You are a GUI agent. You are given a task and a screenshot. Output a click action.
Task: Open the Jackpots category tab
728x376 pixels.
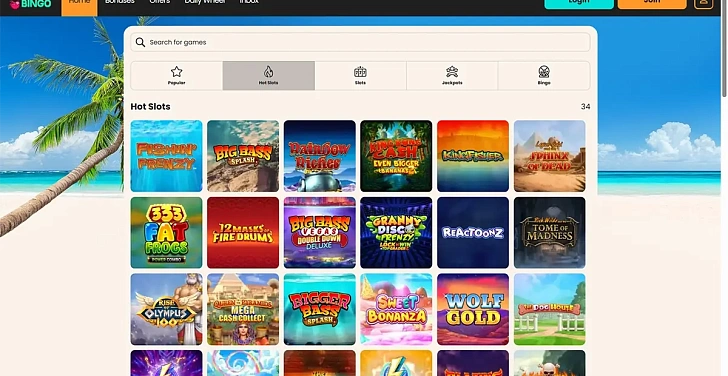point(452,76)
